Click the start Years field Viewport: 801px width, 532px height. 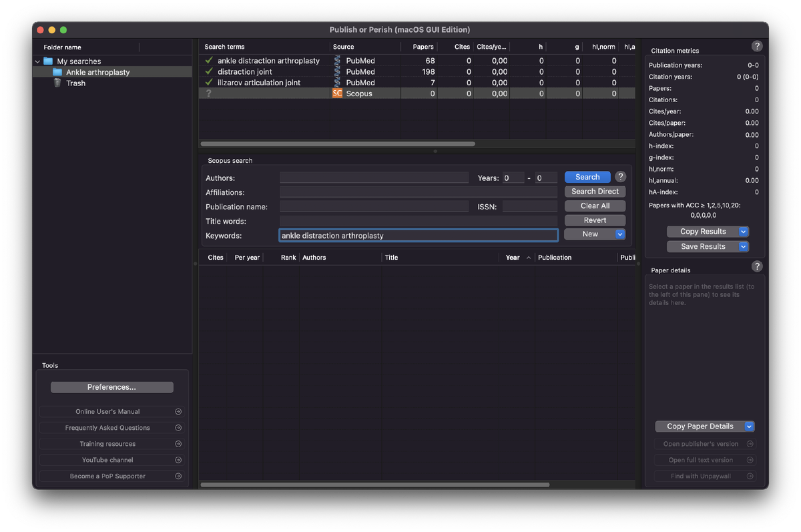pyautogui.click(x=513, y=178)
